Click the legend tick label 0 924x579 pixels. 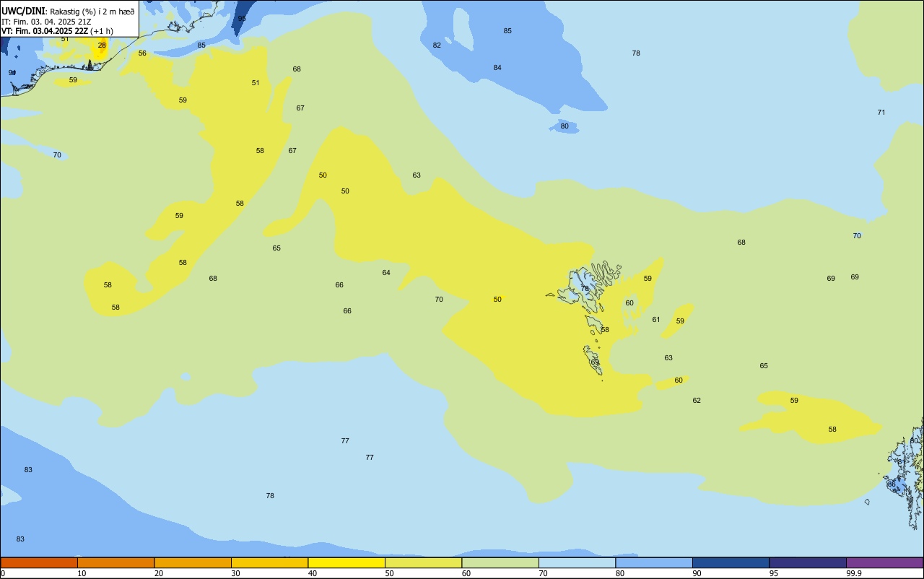3,573
